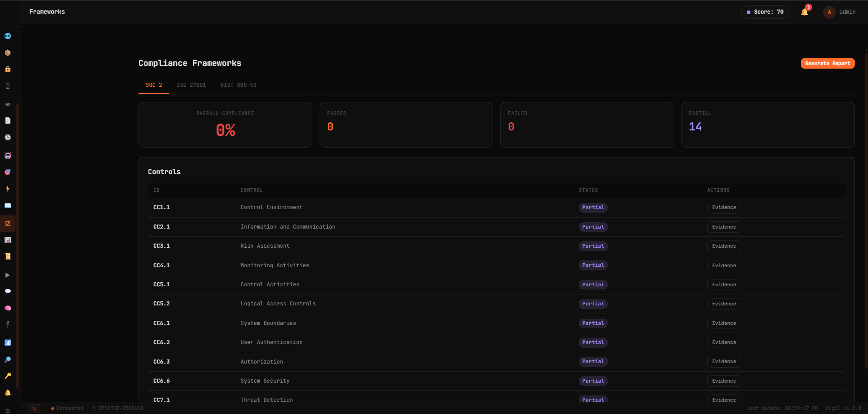Screen dimensions: 868x414
Task: Select the SOC 2 tab
Action: pyautogui.click(x=154, y=85)
